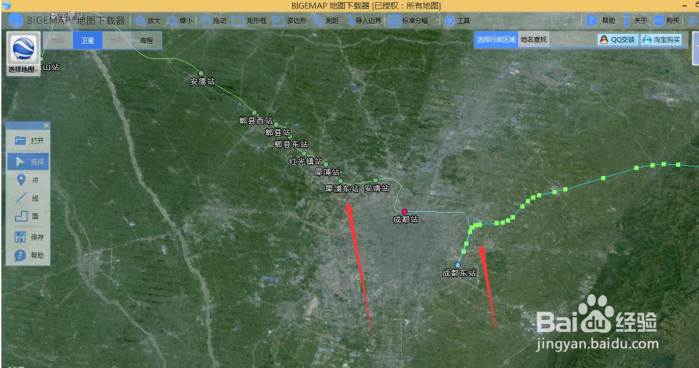Click the red 成都站 station marker
This screenshot has width=699, height=368.
(404, 211)
